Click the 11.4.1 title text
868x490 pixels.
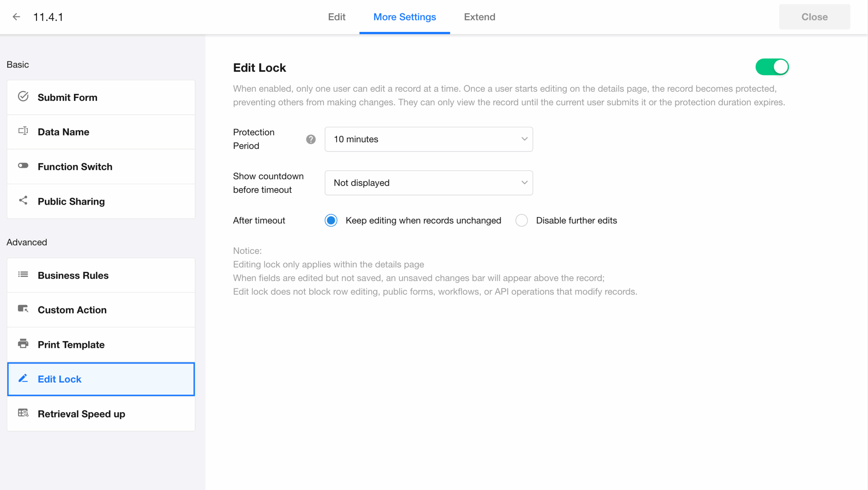pyautogui.click(x=48, y=17)
